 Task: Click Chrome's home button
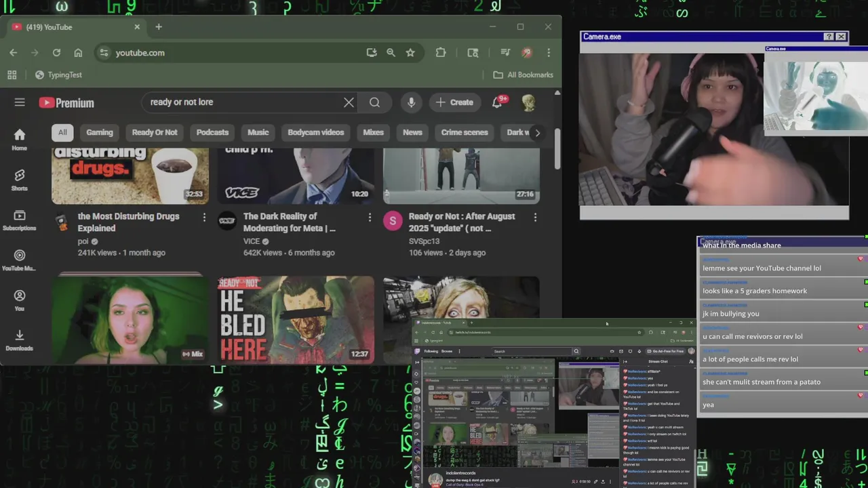click(x=78, y=53)
